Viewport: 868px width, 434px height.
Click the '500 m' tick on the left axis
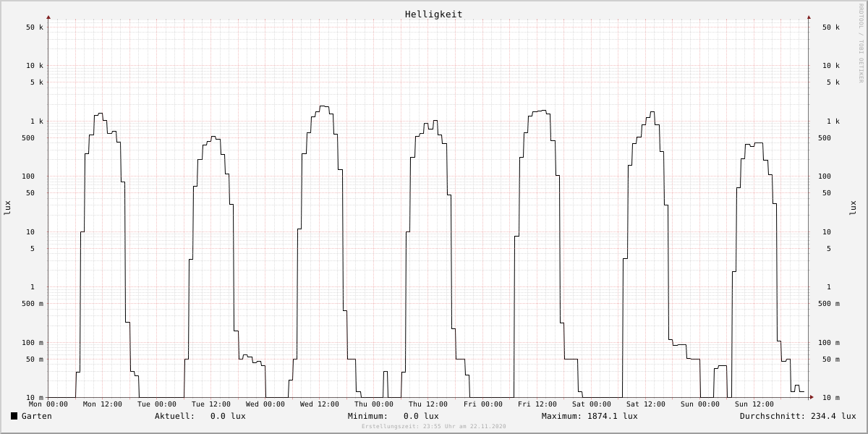(33, 304)
